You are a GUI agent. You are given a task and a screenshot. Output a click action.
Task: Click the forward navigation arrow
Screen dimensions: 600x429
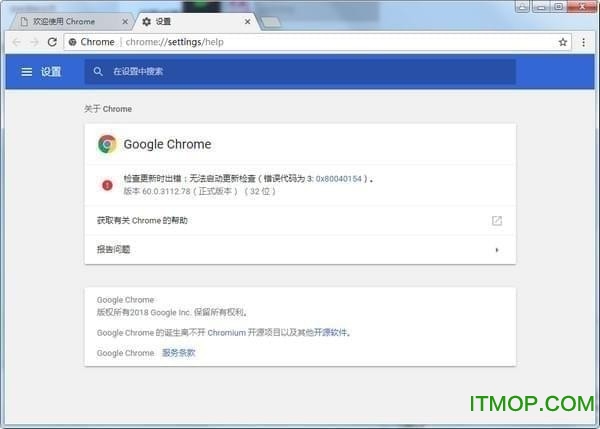[33, 42]
